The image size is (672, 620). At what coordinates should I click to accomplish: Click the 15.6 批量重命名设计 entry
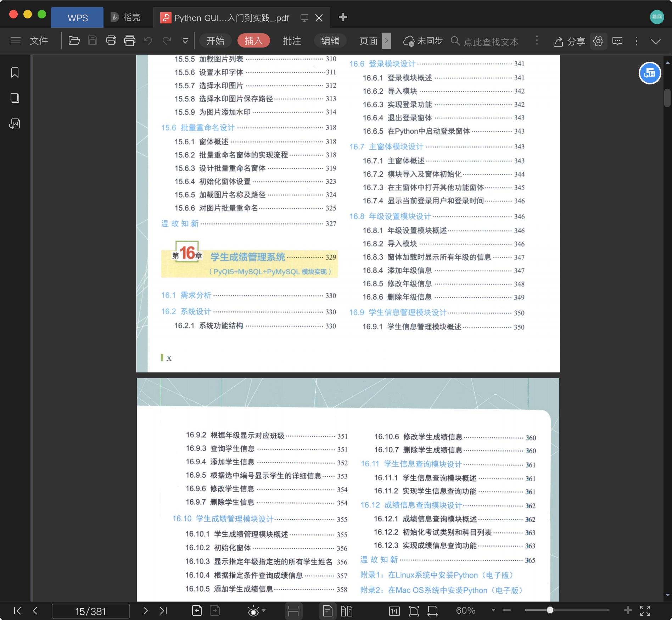(198, 128)
